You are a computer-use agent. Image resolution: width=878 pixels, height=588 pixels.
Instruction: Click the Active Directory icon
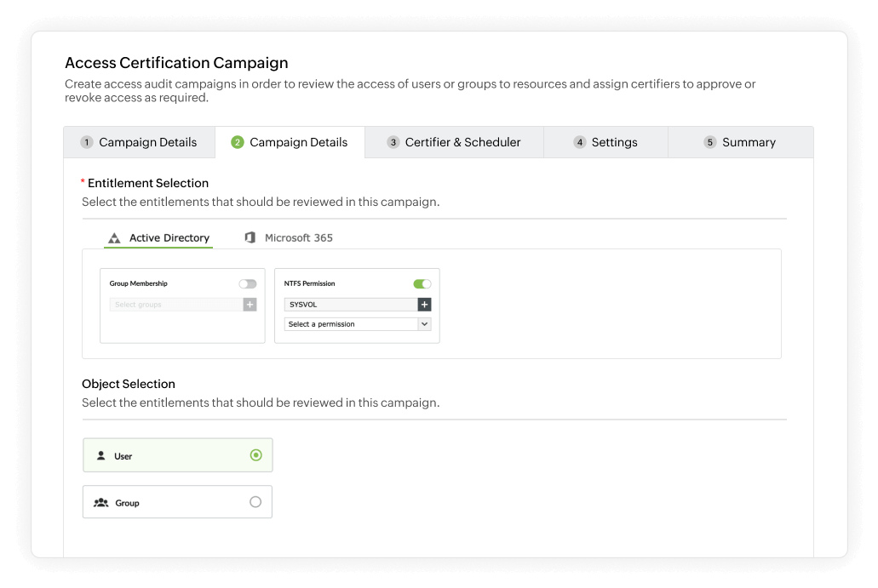[114, 237]
